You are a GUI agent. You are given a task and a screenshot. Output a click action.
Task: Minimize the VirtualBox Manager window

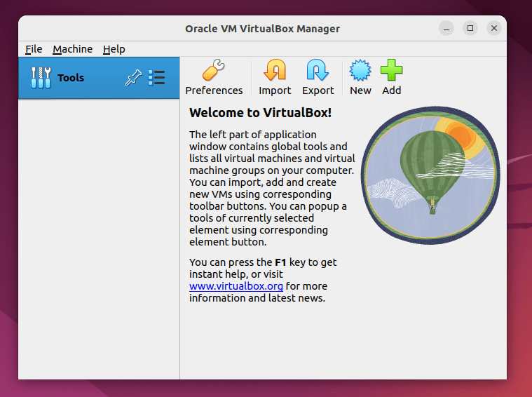tap(446, 28)
